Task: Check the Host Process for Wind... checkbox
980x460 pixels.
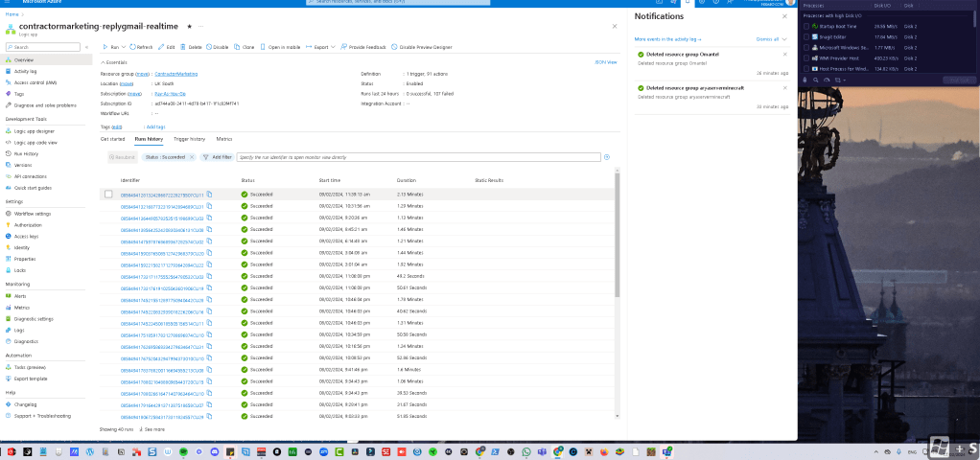Action: tap(806, 69)
